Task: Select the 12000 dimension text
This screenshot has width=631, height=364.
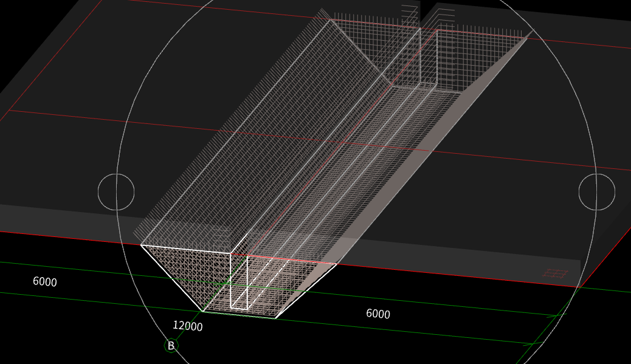Action: tap(187, 326)
